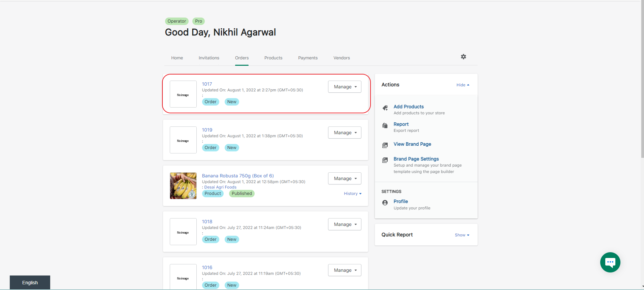Click the Product badge on Banana Robusta
Image resolution: width=644 pixels, height=290 pixels.
pos(213,194)
